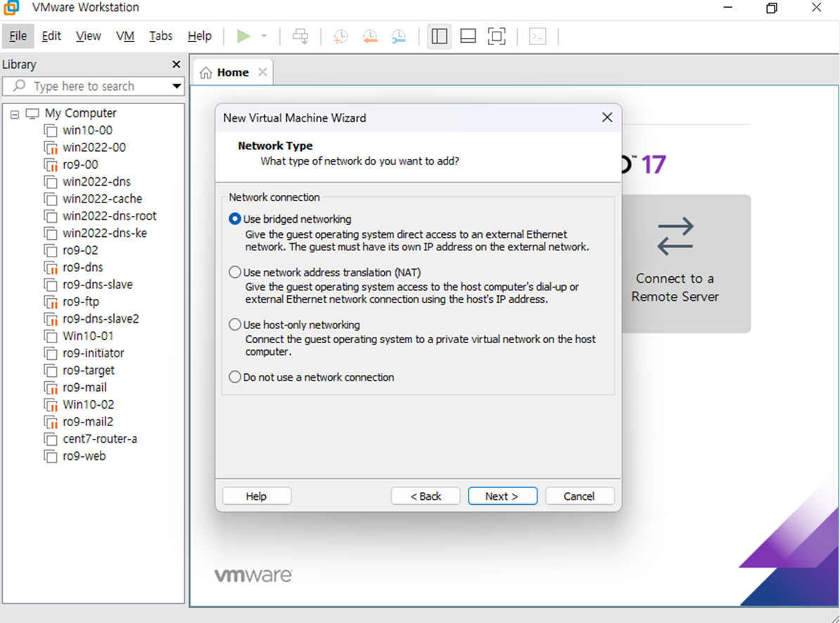
Task: Click the ro9-ftp VM icon
Action: 51,302
